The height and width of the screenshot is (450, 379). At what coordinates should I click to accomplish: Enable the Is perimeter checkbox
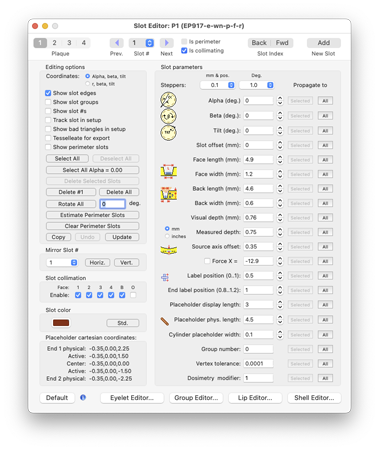click(184, 41)
